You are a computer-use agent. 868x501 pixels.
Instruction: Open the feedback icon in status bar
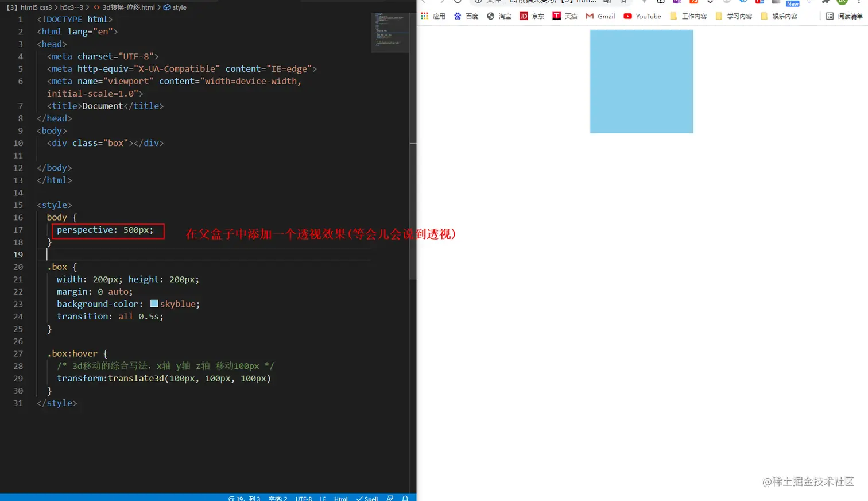tap(390, 498)
